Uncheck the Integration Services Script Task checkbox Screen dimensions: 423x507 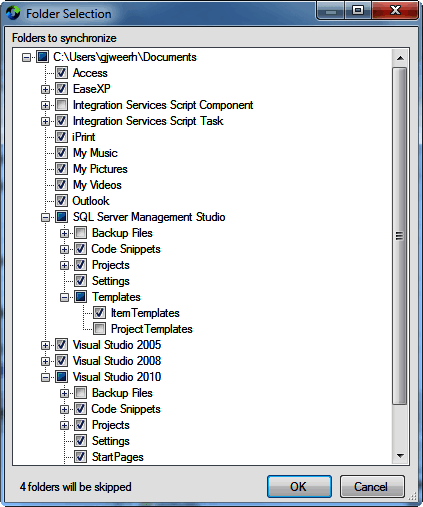61,121
